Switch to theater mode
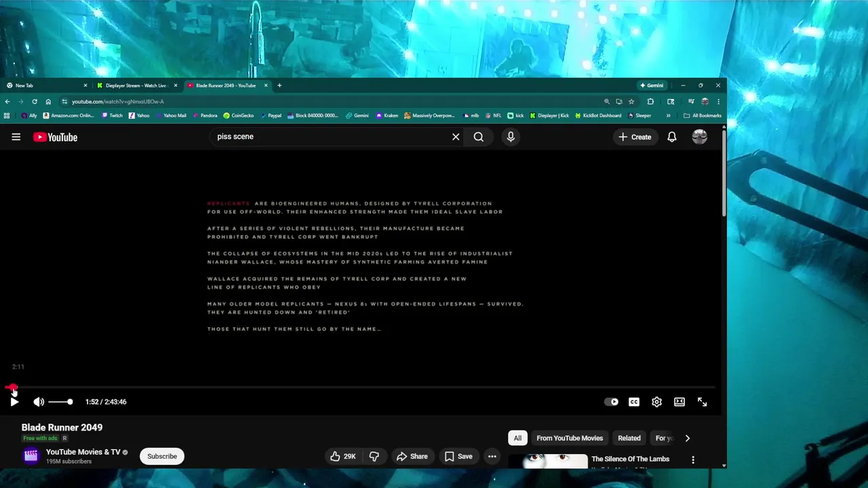This screenshot has height=488, width=868. [x=679, y=402]
